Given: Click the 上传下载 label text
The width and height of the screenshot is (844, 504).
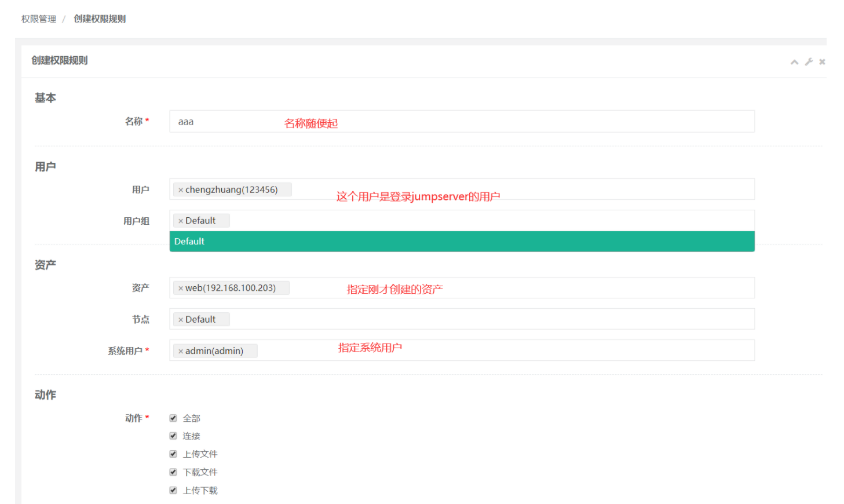Looking at the screenshot, I should 200,491.
